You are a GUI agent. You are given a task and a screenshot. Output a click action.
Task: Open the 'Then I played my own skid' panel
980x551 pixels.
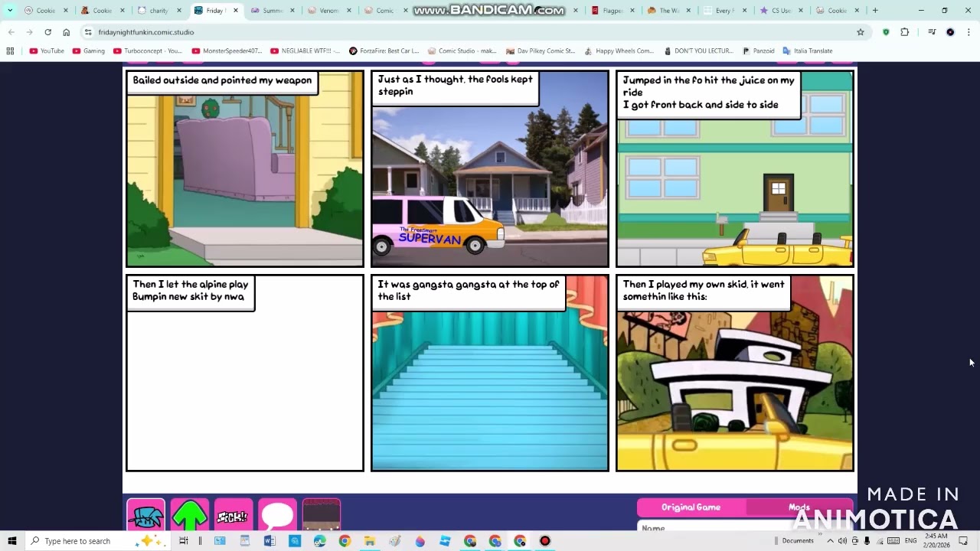tap(735, 373)
